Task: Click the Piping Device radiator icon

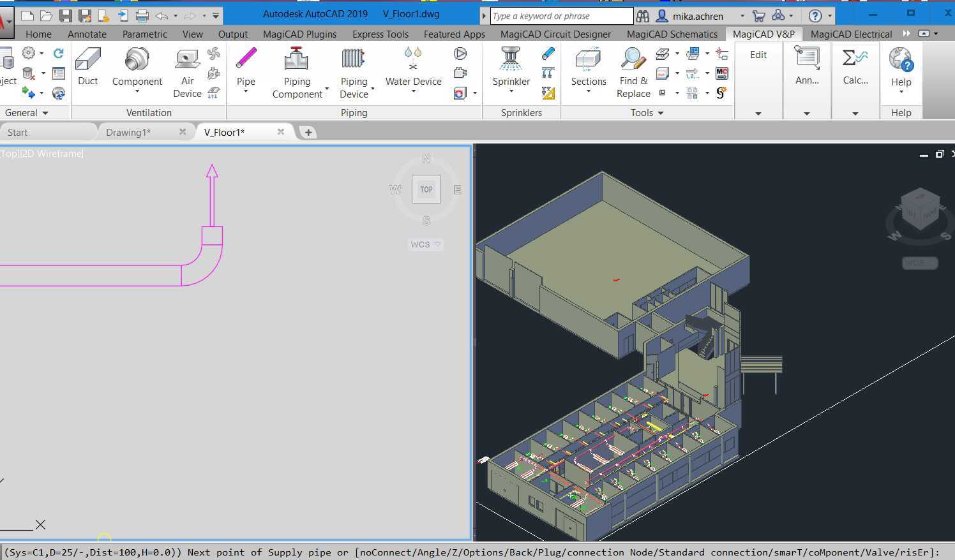Action: click(x=353, y=59)
